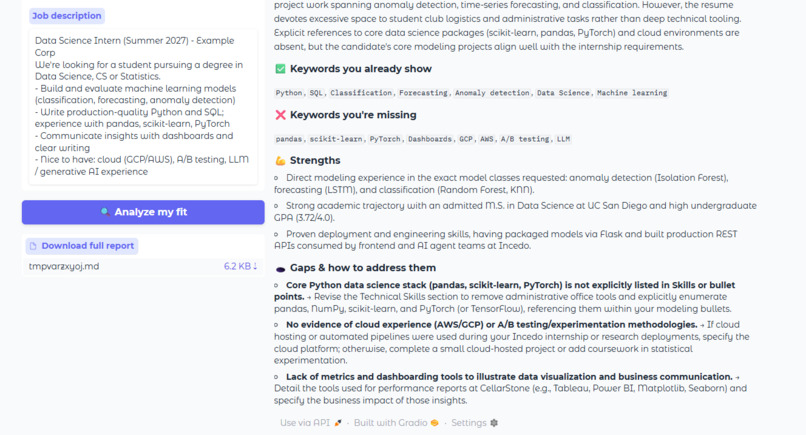
Task: Click inside the Job description text field
Action: [143, 106]
